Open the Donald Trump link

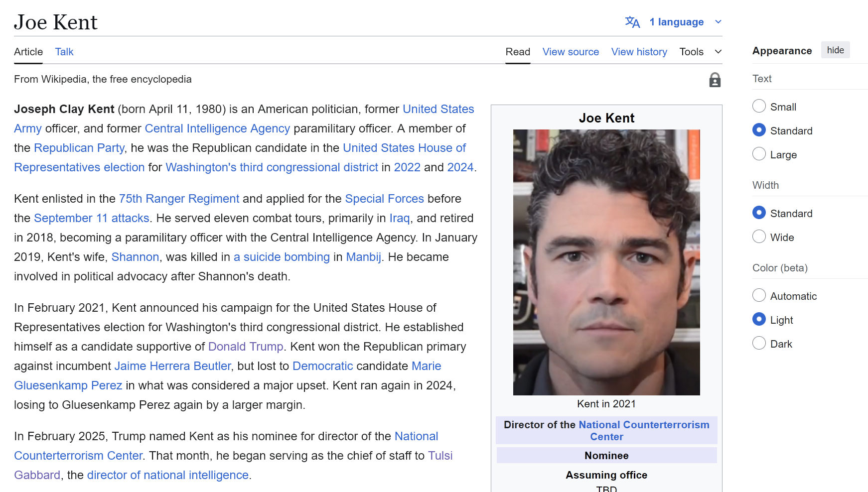246,347
